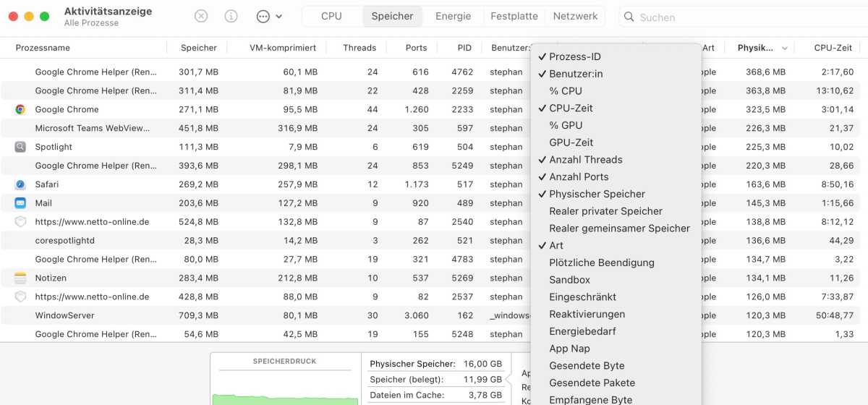Click shield icon of netto-online row with 428,8 MB
The height and width of the screenshot is (405, 868).
point(20,297)
